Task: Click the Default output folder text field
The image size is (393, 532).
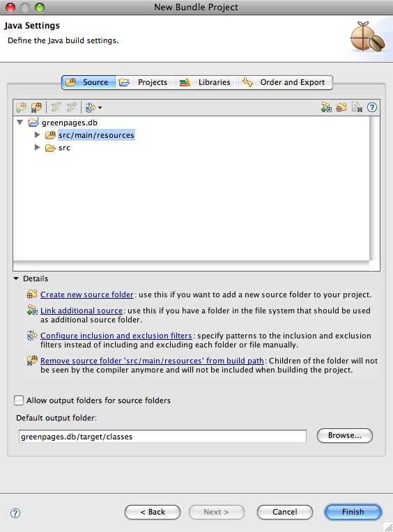Action: pos(162,437)
